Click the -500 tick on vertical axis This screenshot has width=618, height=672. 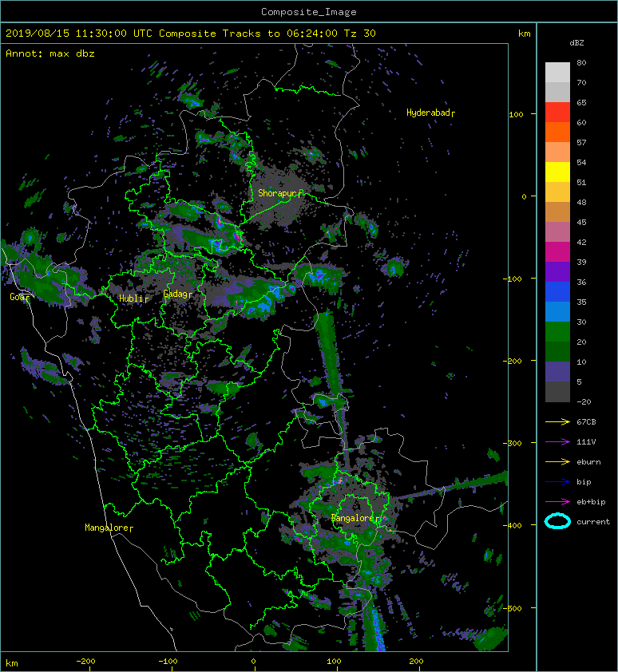click(513, 609)
